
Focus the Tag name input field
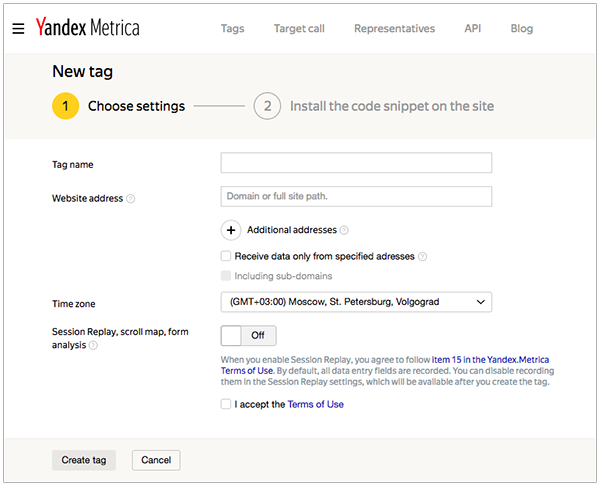[x=356, y=163]
